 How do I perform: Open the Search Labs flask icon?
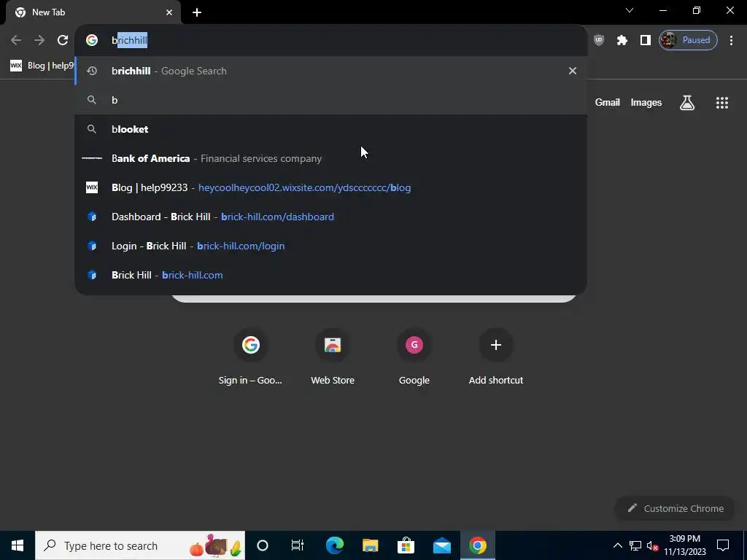(x=687, y=102)
